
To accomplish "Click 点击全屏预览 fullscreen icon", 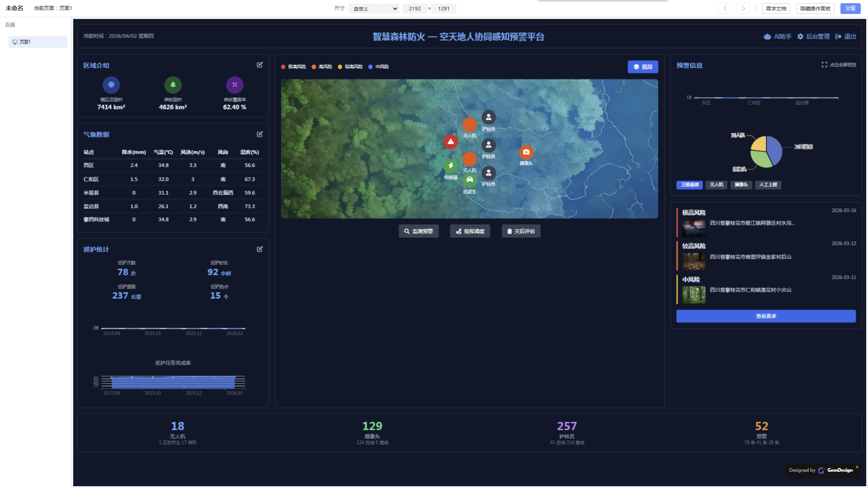I will click(824, 65).
